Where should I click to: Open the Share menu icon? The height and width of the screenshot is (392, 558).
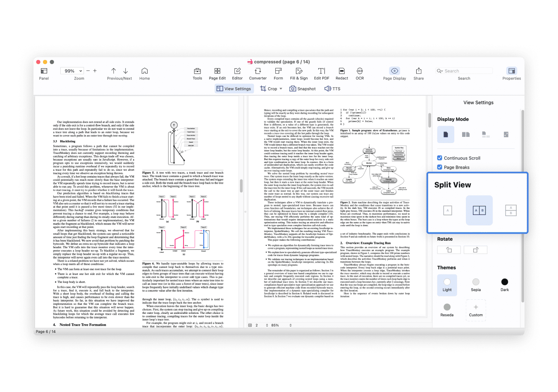(x=418, y=71)
